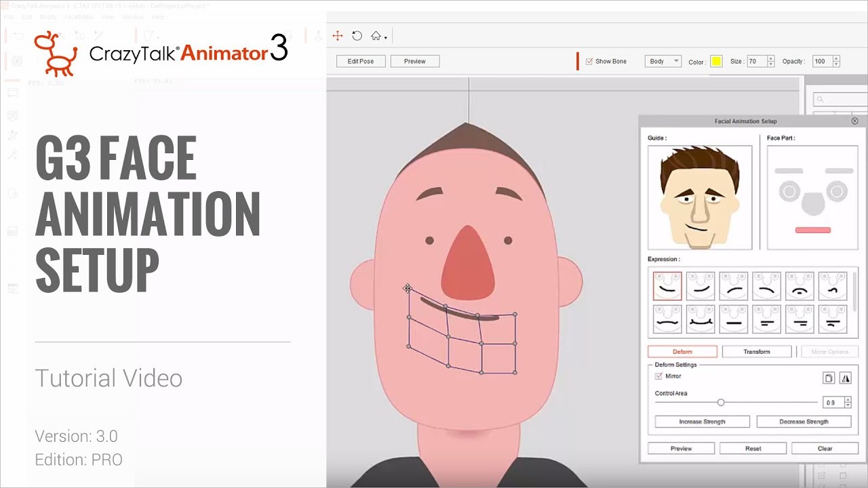Click the Opacity input field
This screenshot has width=868, height=488.
822,61
